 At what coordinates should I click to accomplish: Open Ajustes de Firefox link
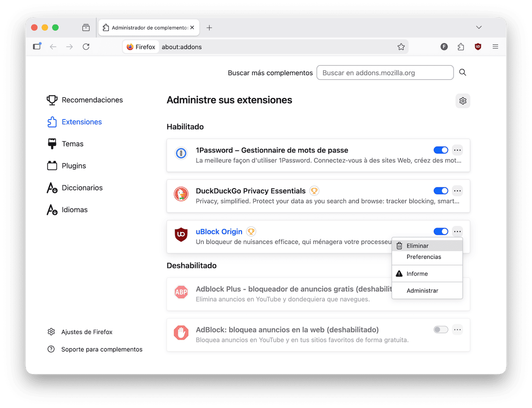[x=87, y=332]
